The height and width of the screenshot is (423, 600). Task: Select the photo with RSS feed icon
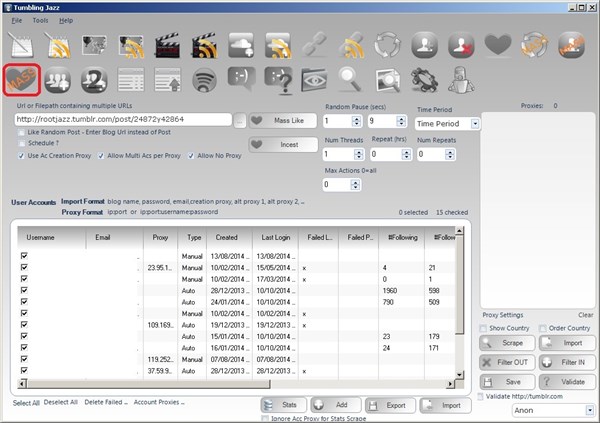[131, 46]
